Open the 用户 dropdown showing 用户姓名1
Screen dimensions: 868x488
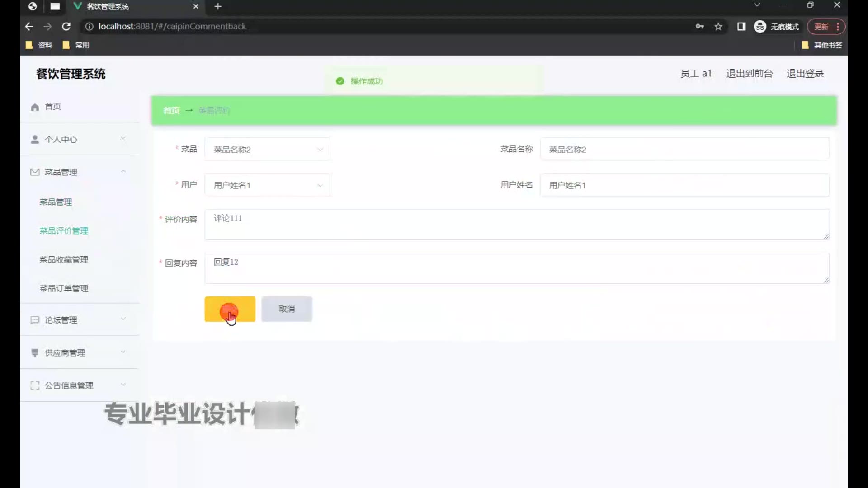pyautogui.click(x=267, y=185)
